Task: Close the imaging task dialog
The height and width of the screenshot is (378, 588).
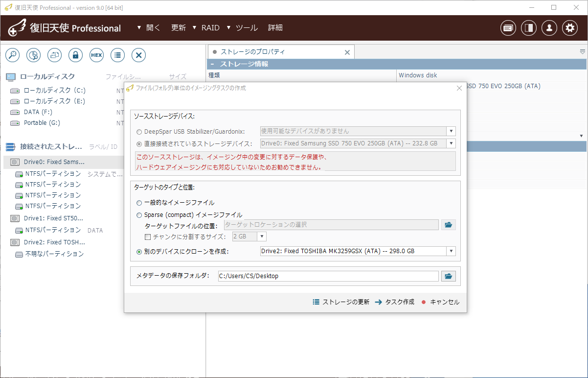Action: tap(459, 88)
